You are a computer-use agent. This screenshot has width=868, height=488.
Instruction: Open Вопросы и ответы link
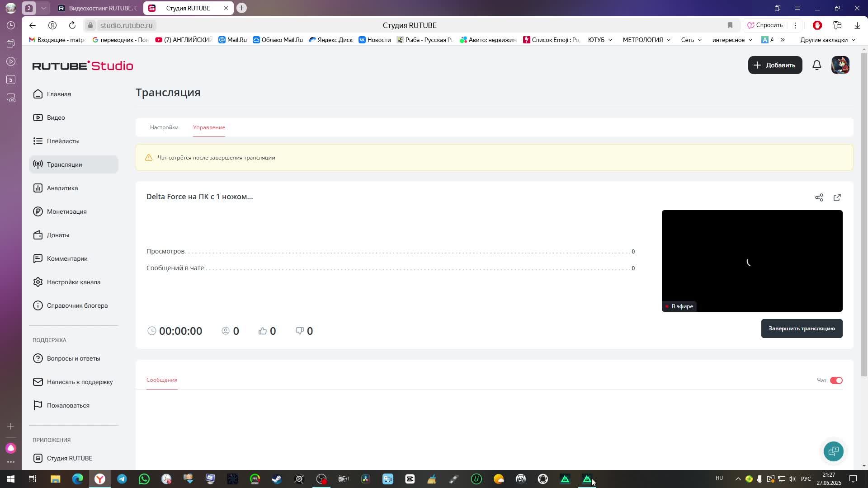coord(73,358)
